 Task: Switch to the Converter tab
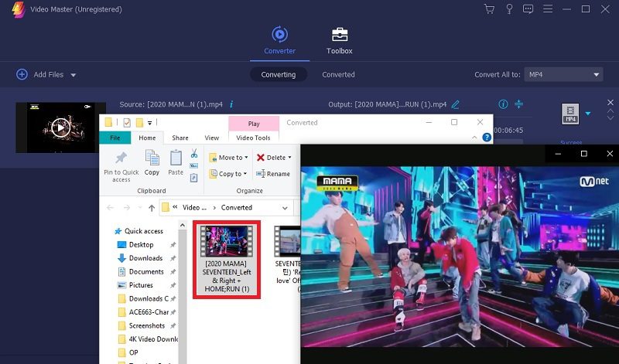coord(279,40)
